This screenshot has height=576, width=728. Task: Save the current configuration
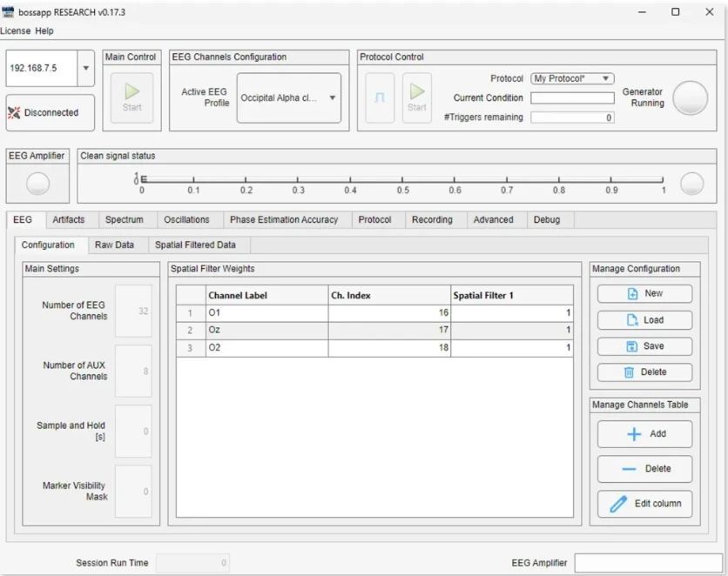point(632,346)
